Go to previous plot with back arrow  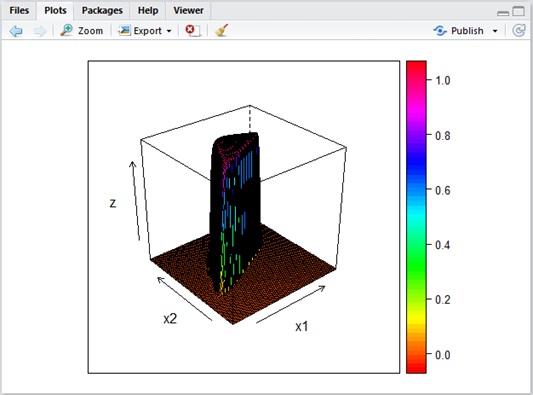[16, 31]
